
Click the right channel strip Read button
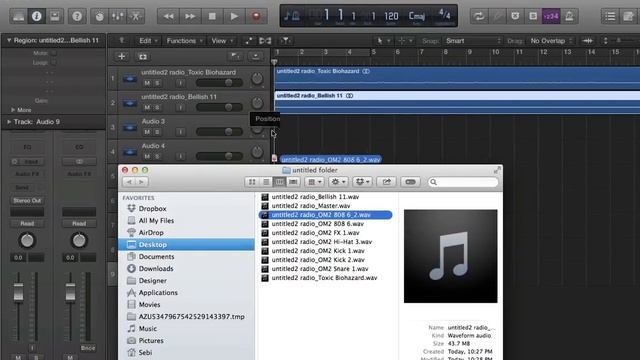click(x=79, y=224)
